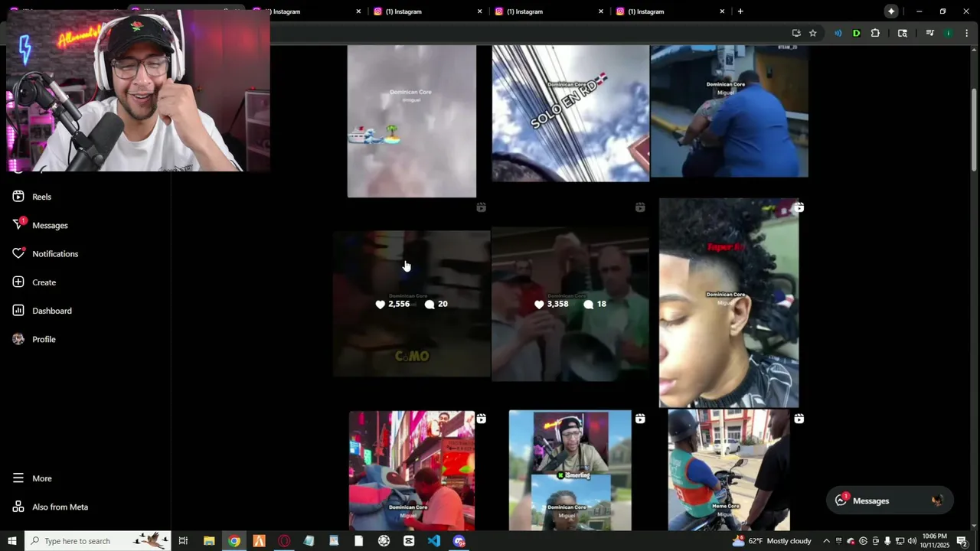Open the Dashboard chart icon

[18, 310]
